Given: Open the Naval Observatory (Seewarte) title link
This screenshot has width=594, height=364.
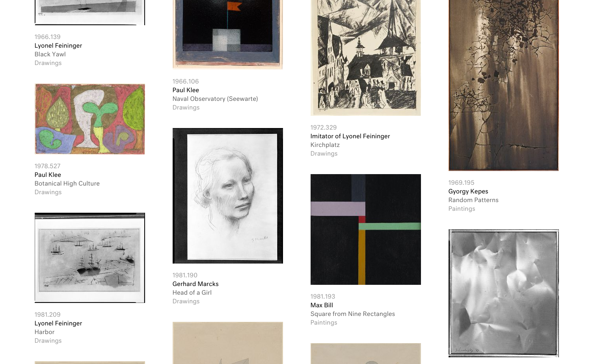Looking at the screenshot, I should tap(215, 99).
